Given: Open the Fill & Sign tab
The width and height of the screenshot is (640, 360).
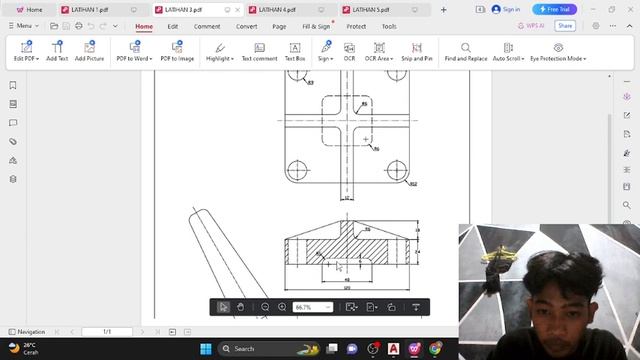Looking at the screenshot, I should [316, 27].
